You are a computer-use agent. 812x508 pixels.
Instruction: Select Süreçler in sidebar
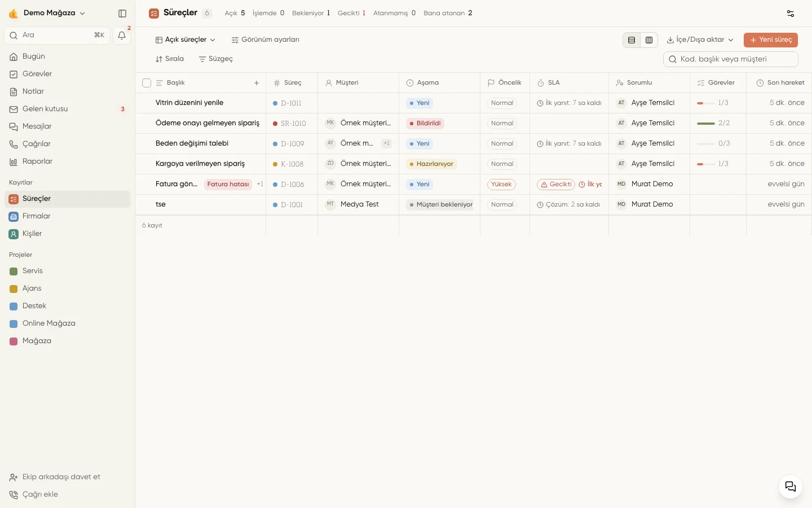(68, 199)
